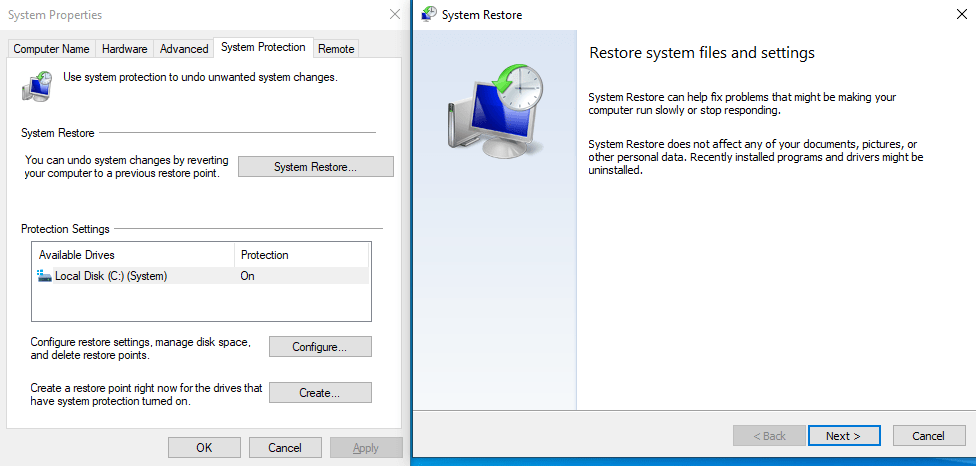Click the system protection monitor icon
Screen dimensions: 976x466
[x=37, y=85]
